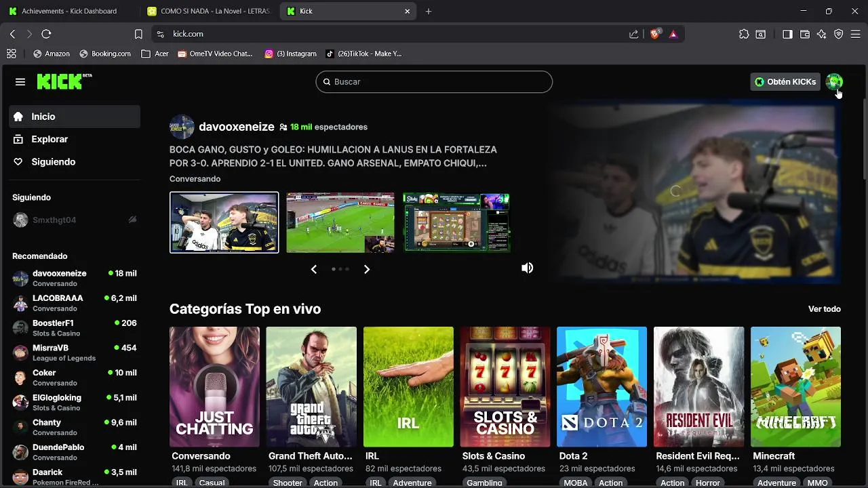Open Siguiendo in sidebar
This screenshot has height=488, width=868.
(x=75, y=162)
